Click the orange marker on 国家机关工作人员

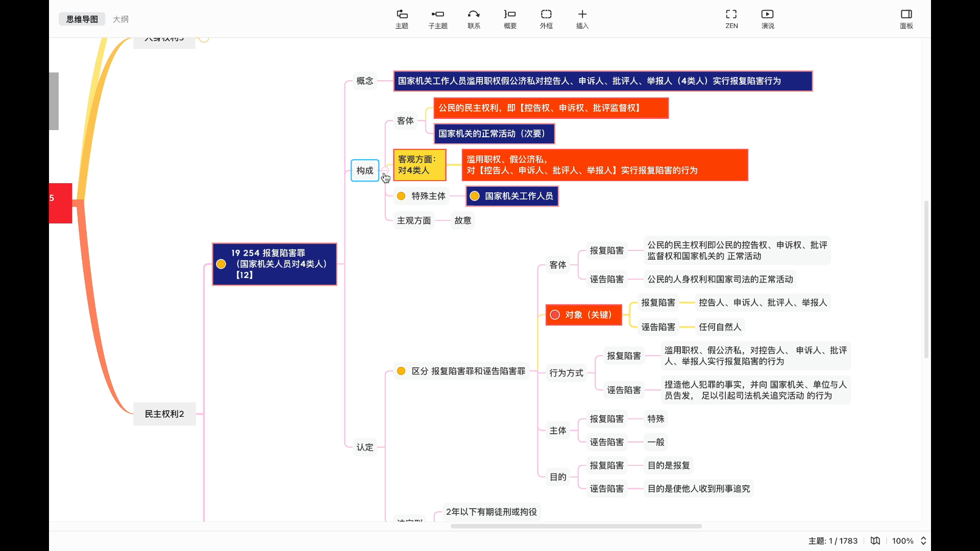pyautogui.click(x=475, y=196)
